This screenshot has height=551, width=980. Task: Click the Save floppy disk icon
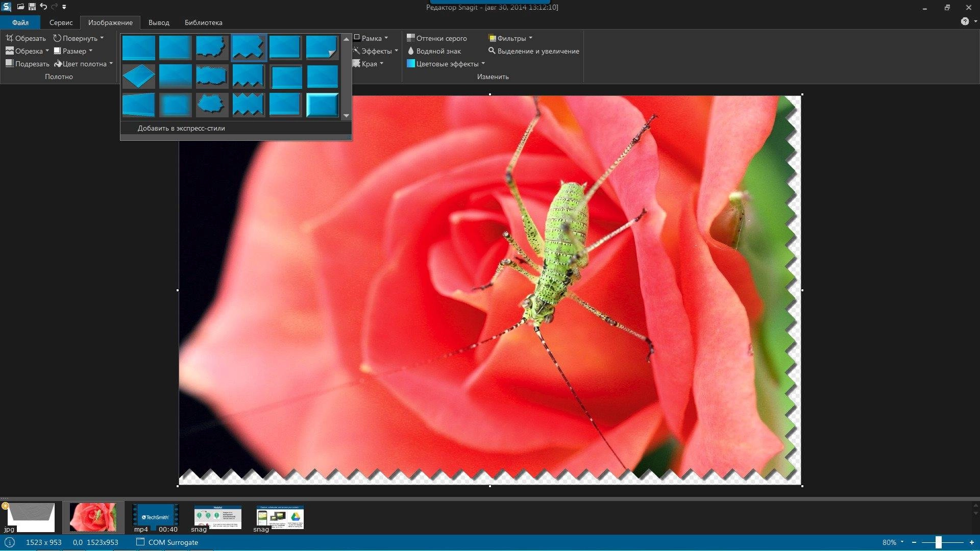(32, 7)
